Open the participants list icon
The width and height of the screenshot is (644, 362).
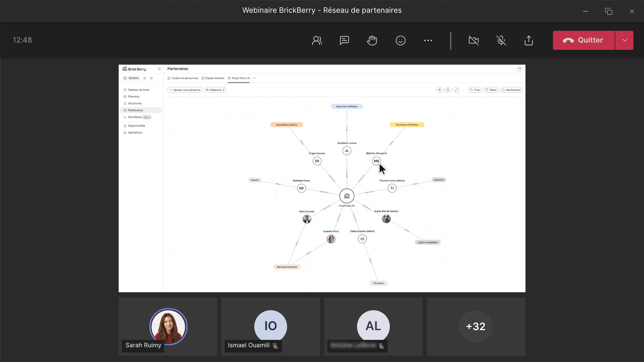point(317,40)
